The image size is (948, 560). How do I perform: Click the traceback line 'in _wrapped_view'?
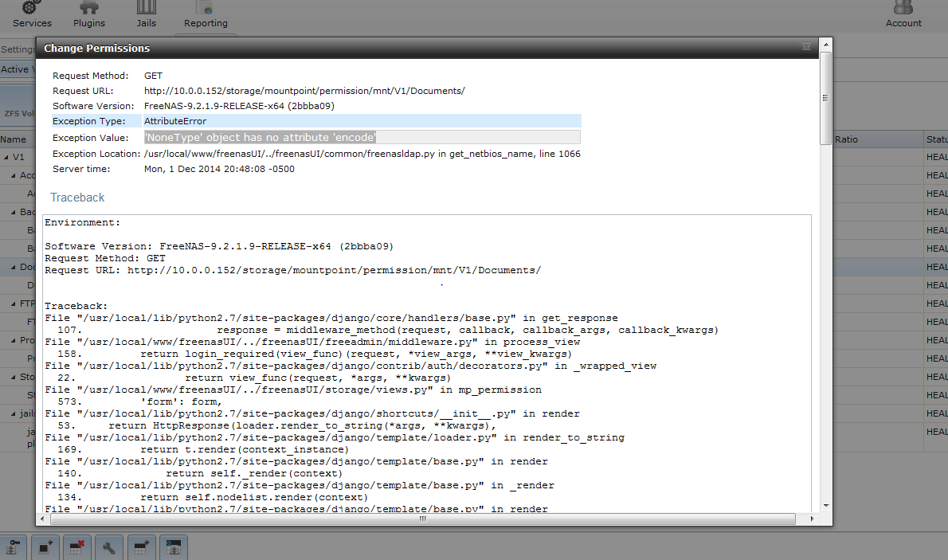(x=351, y=366)
